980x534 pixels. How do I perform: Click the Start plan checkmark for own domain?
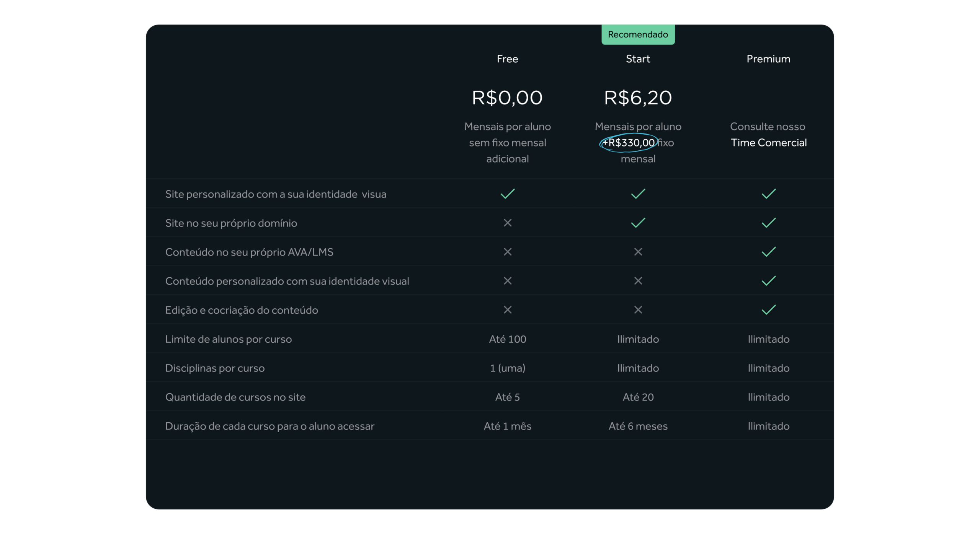638,223
